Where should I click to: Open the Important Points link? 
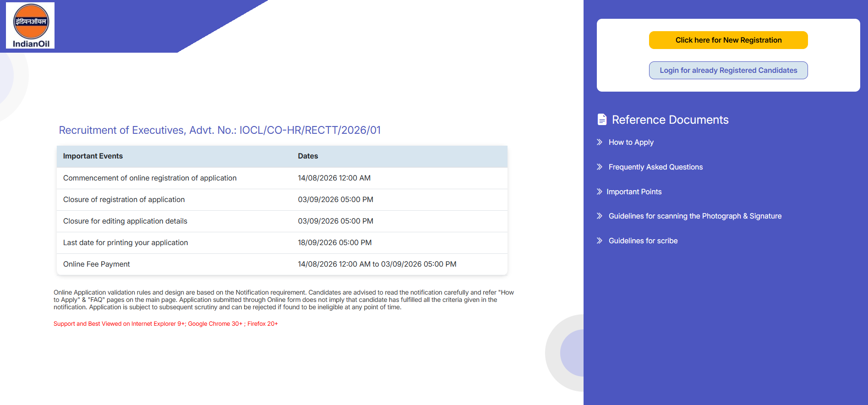pyautogui.click(x=634, y=192)
